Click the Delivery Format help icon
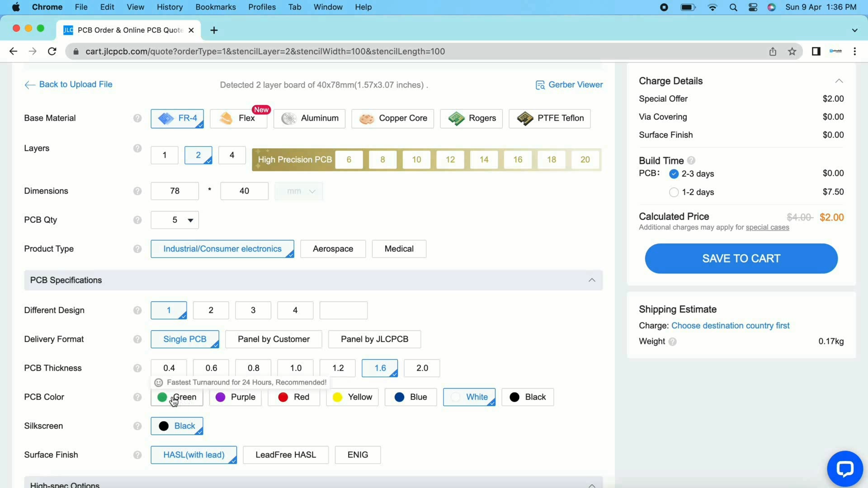The height and width of the screenshot is (488, 868). tap(137, 339)
